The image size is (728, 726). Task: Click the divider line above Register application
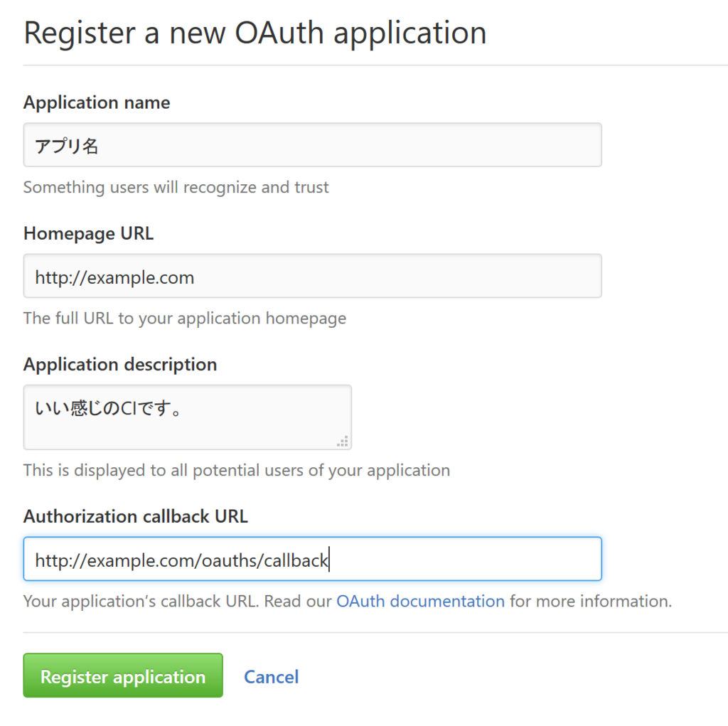point(375,632)
